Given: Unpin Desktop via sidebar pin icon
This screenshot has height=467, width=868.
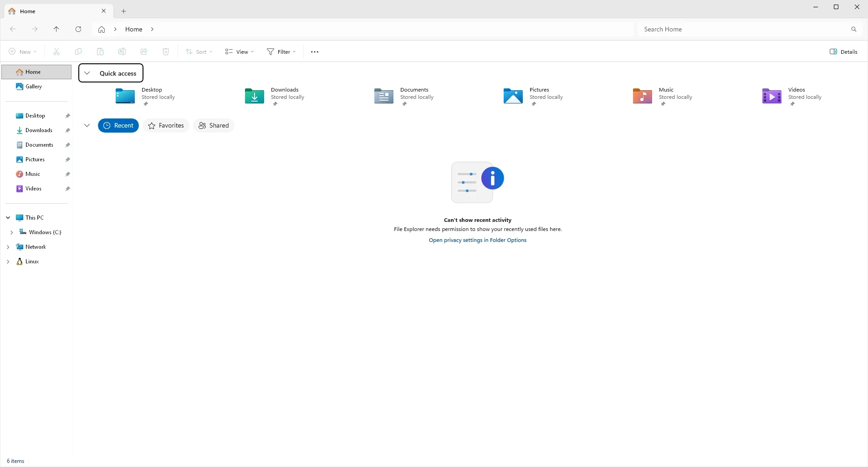Looking at the screenshot, I should (x=67, y=116).
